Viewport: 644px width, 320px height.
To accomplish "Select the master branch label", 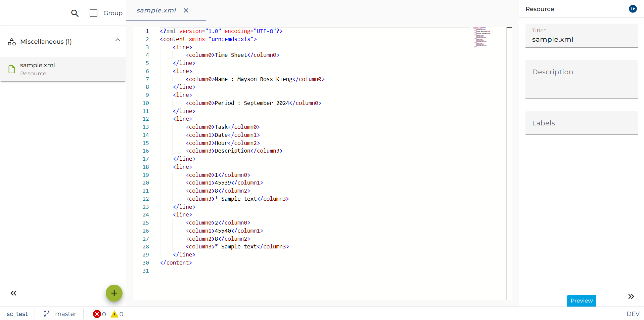I will [66, 314].
